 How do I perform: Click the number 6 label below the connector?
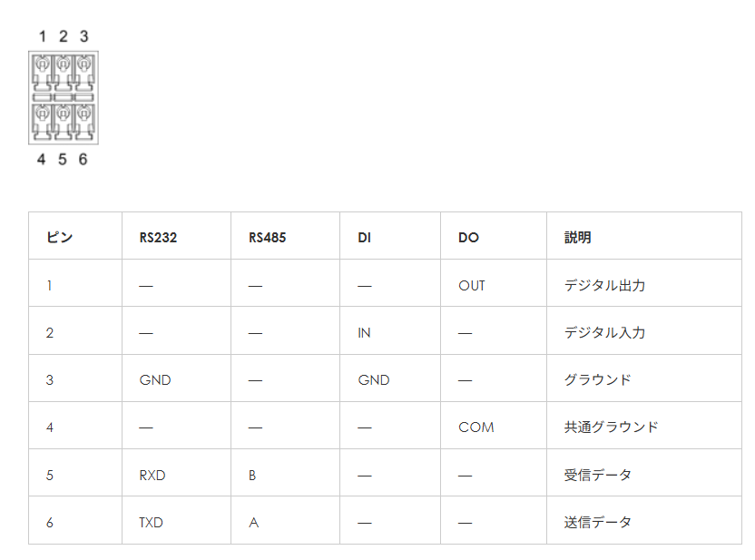(83, 160)
